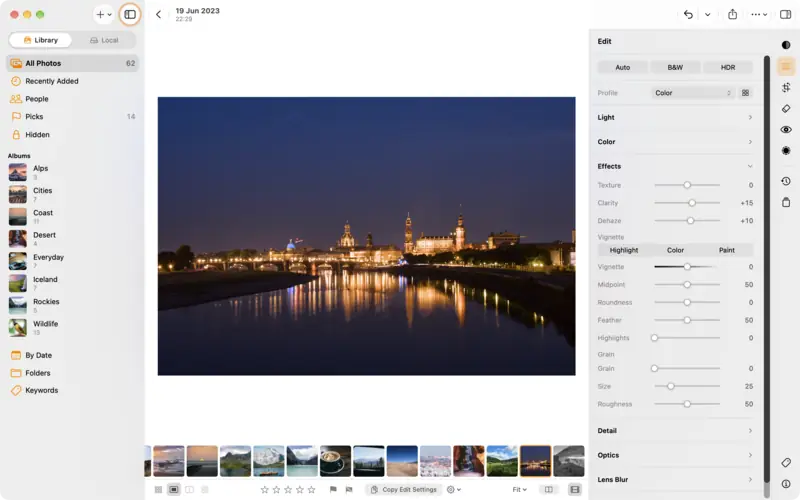800x500 pixels.
Task: Apply the HDR button
Action: point(728,67)
